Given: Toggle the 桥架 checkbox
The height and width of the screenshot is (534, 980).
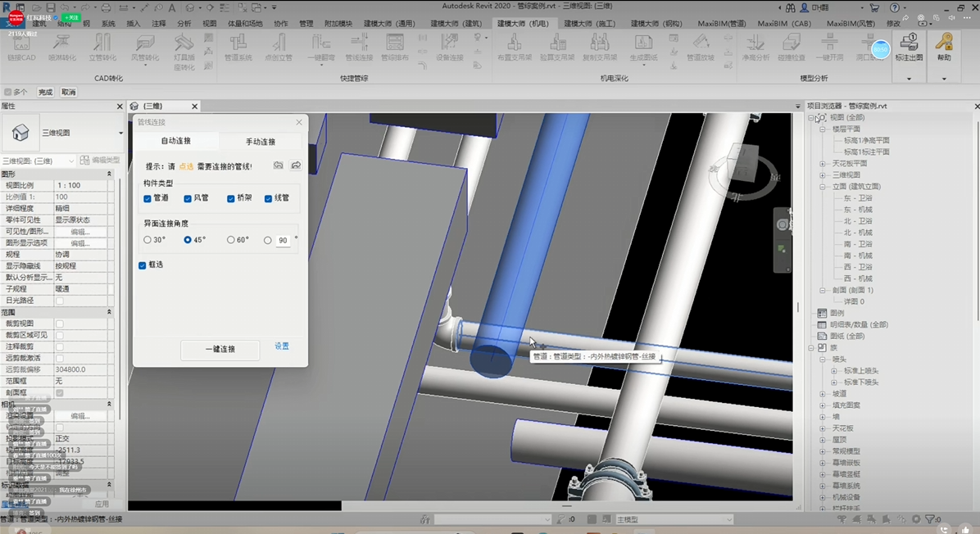Looking at the screenshot, I should coord(231,198).
